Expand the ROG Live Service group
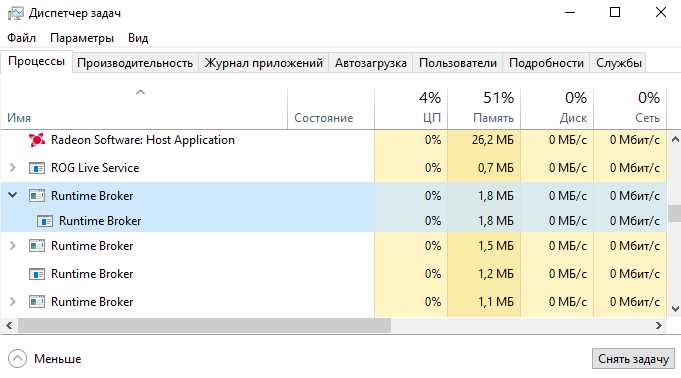 tap(13, 168)
